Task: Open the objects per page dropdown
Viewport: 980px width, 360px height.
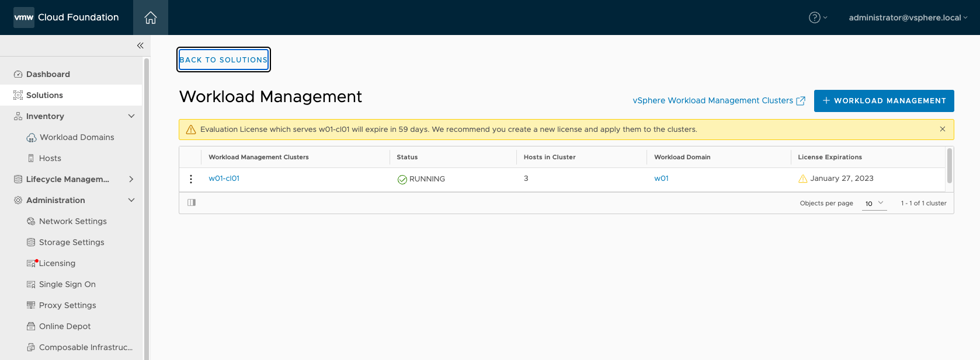Action: coord(874,203)
